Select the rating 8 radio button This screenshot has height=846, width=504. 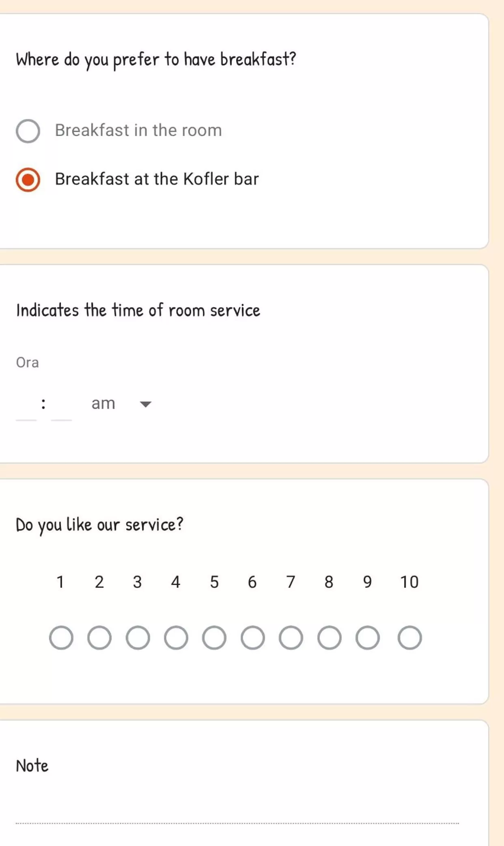pos(329,638)
